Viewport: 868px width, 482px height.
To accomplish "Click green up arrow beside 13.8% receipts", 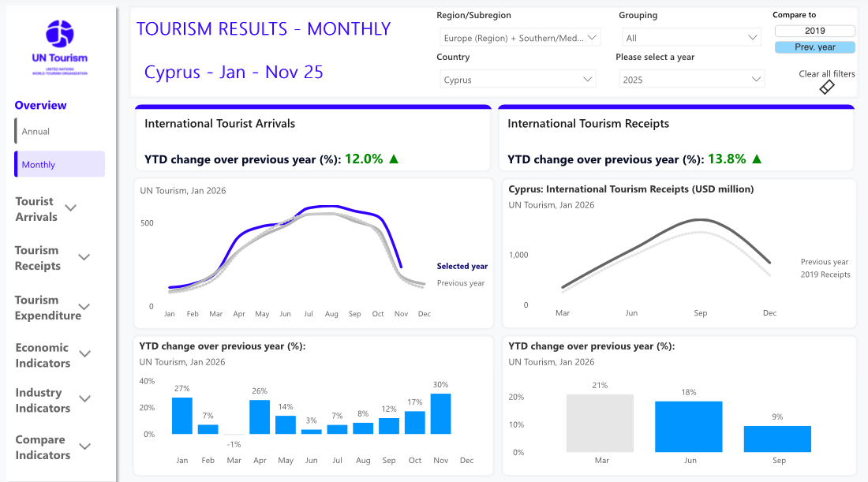I will (757, 159).
